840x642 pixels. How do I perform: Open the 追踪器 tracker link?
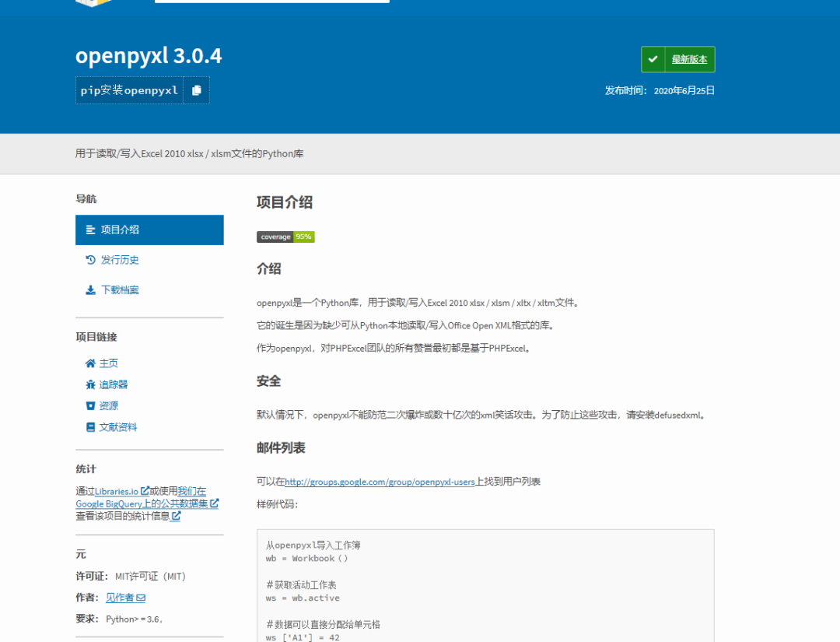(x=113, y=384)
